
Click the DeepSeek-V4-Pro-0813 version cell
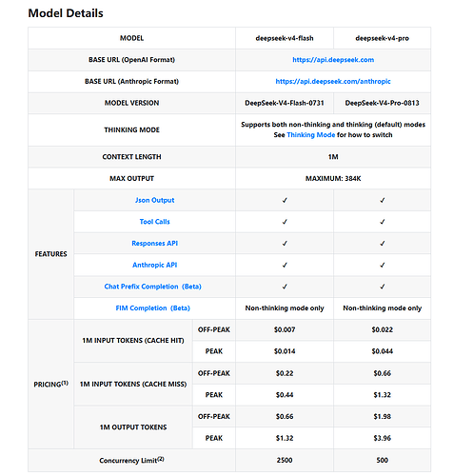click(x=382, y=103)
